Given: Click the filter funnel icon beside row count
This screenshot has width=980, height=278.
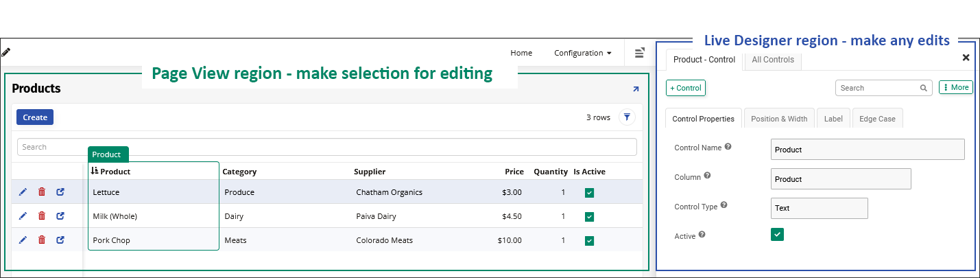Looking at the screenshot, I should point(627,117).
